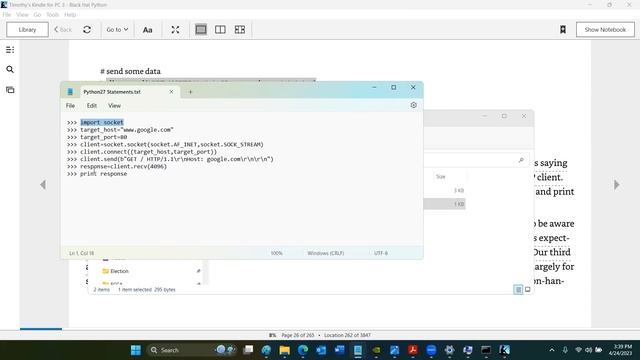Screen dimensions: 640x360
Task: Open Adobe Acrobat from the taskbar
Action: (413, 350)
